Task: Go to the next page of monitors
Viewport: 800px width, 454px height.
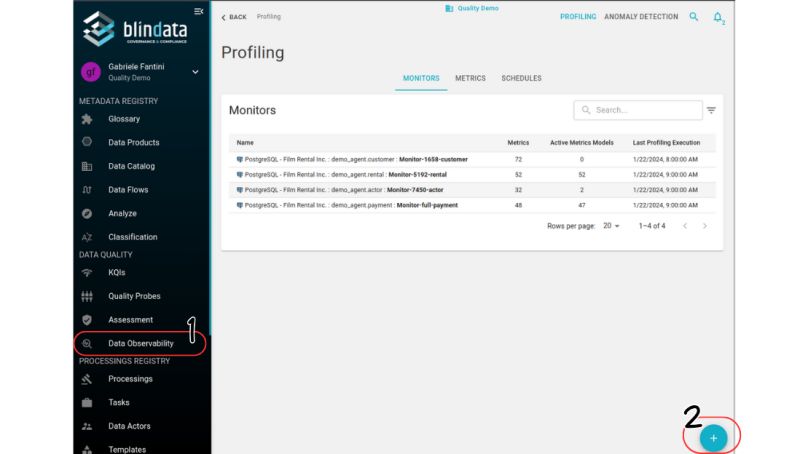Action: pos(705,225)
